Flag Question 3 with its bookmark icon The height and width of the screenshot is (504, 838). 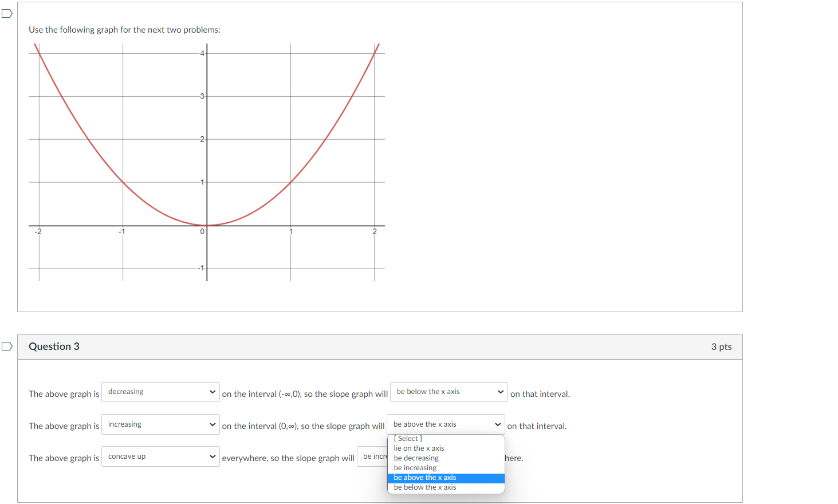point(7,346)
